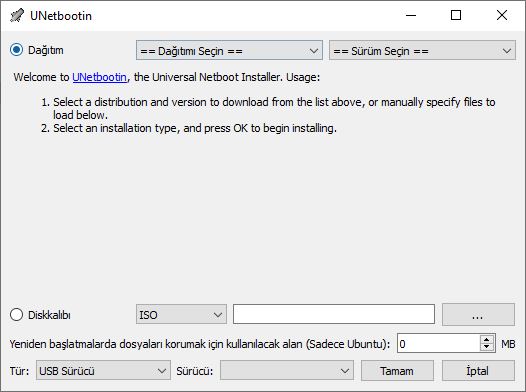Follow the UNetbootin hyperlink

[100, 77]
